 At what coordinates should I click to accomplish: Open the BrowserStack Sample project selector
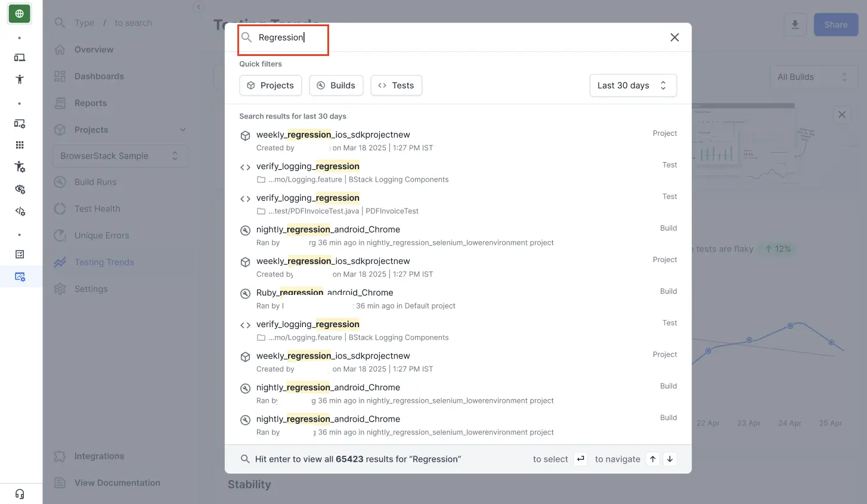pos(120,155)
